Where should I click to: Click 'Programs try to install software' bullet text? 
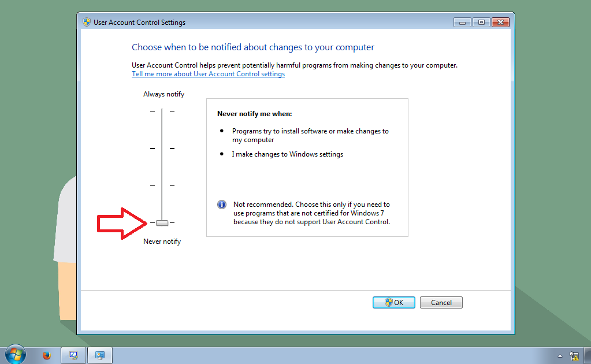(x=310, y=135)
